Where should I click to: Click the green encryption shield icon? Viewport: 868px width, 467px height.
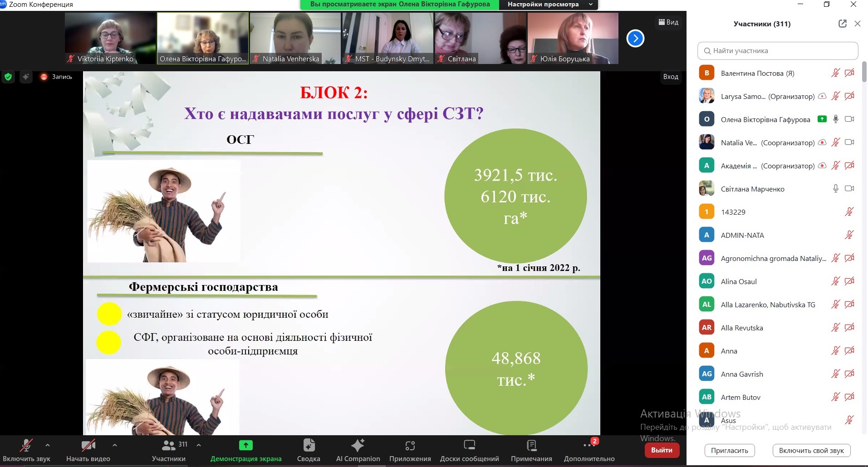8,77
